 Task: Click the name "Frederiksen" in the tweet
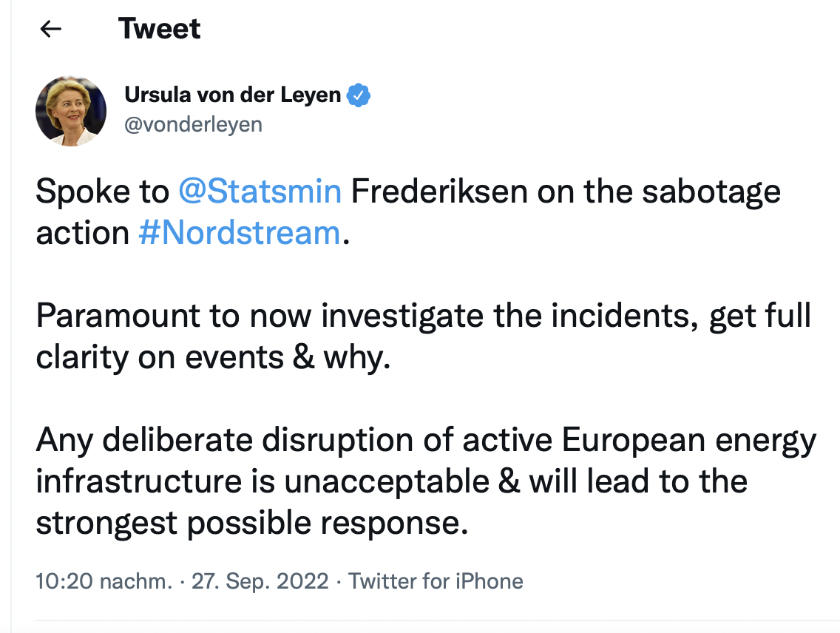[438, 192]
